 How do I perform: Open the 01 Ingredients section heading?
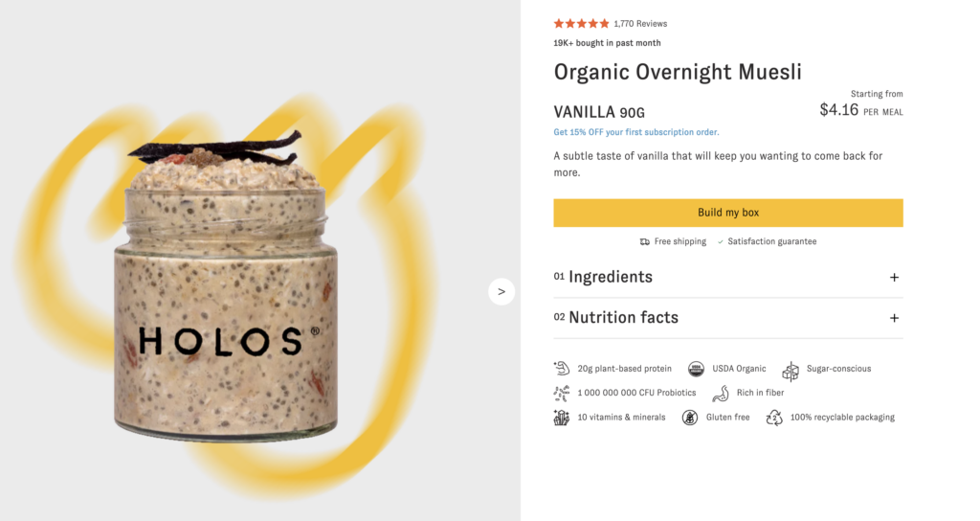[x=603, y=277]
